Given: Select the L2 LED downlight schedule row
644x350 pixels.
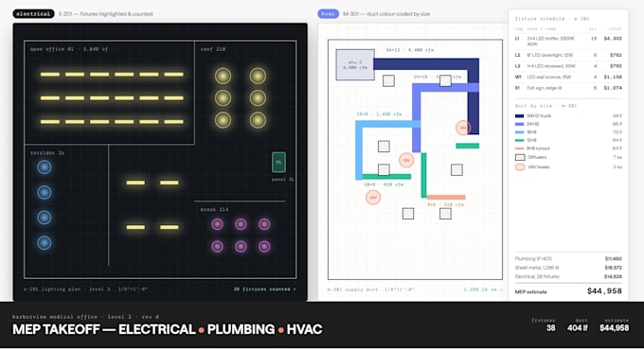Looking at the screenshot, I should 568,55.
